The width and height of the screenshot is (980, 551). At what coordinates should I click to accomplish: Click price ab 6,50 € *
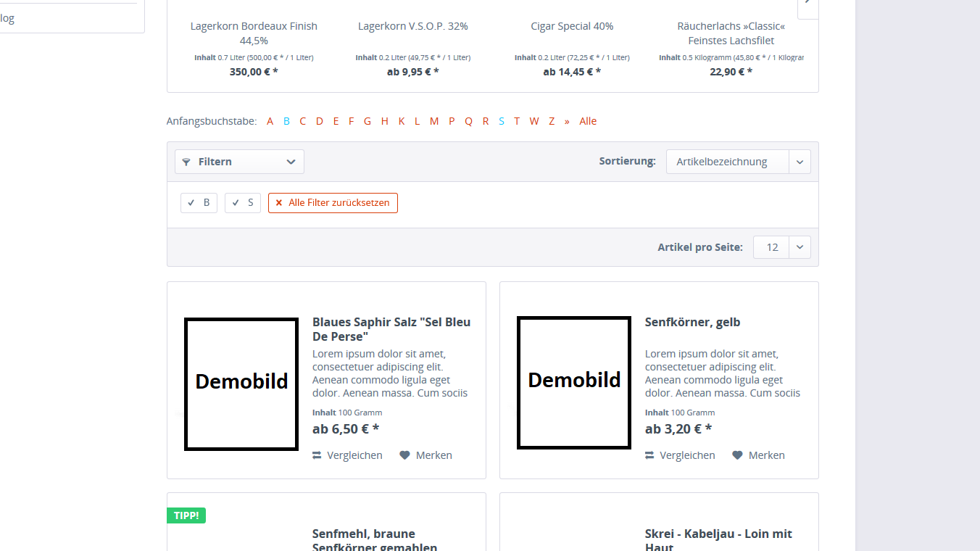pyautogui.click(x=346, y=428)
